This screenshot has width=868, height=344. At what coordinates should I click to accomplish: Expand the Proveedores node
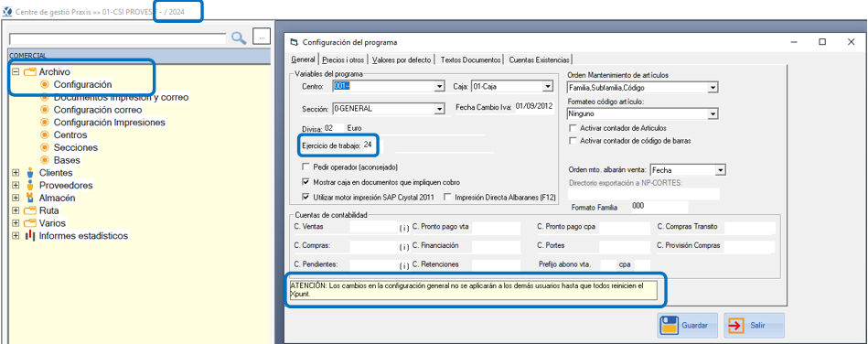pos(16,186)
